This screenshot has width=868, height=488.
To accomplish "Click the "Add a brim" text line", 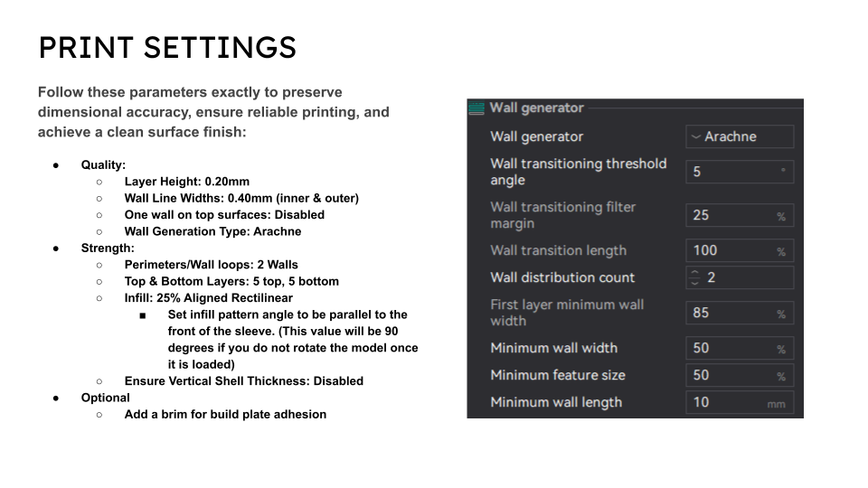I will (225, 414).
